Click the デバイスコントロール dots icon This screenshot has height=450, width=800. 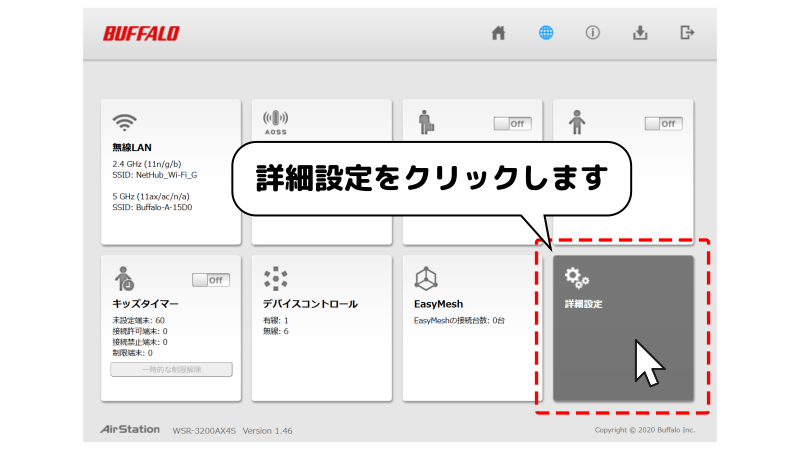pyautogui.click(x=276, y=279)
